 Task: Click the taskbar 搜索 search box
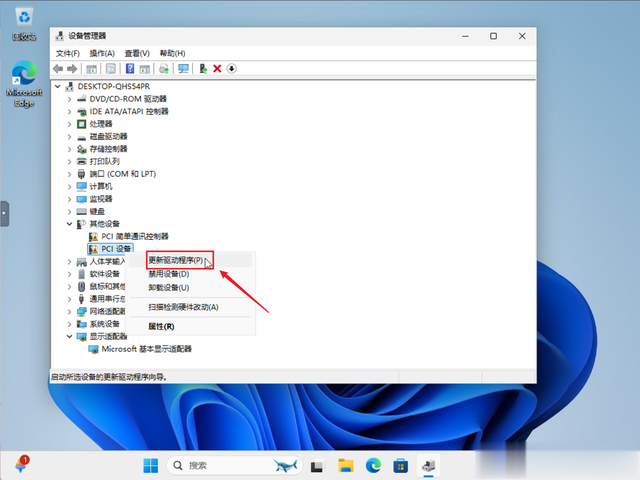tap(234, 465)
